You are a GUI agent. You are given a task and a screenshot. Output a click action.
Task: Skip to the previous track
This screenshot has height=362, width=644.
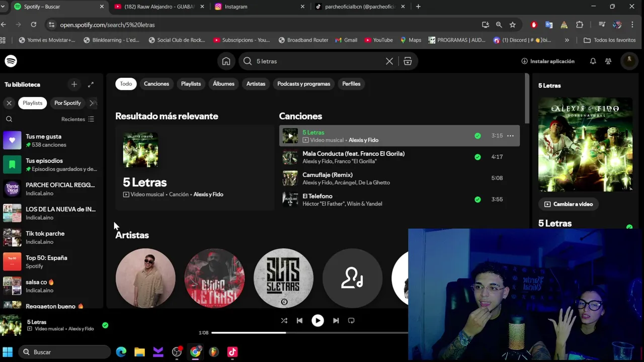pyautogui.click(x=299, y=321)
